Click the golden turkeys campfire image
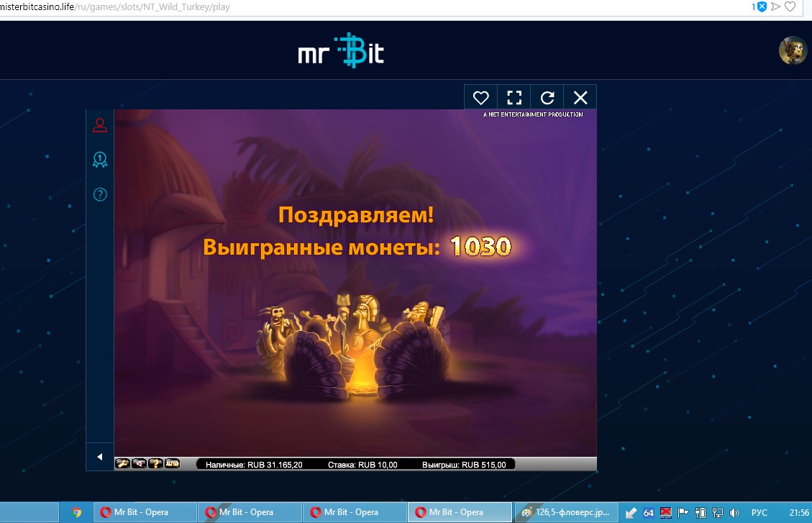 [x=354, y=347]
